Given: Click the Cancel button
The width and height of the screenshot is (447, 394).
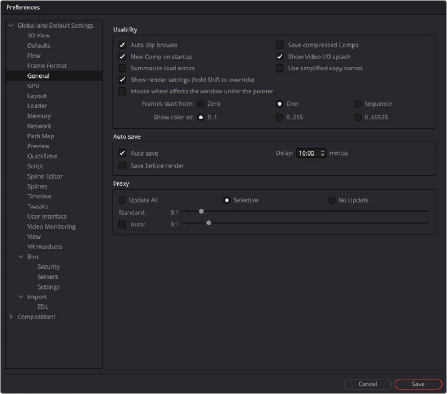Looking at the screenshot, I should point(368,384).
